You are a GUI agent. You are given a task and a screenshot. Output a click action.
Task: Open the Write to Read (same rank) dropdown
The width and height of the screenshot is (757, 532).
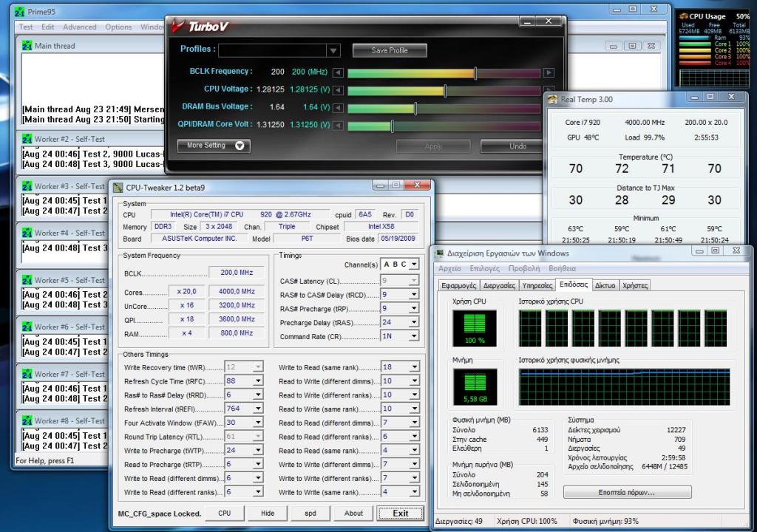tap(414, 367)
